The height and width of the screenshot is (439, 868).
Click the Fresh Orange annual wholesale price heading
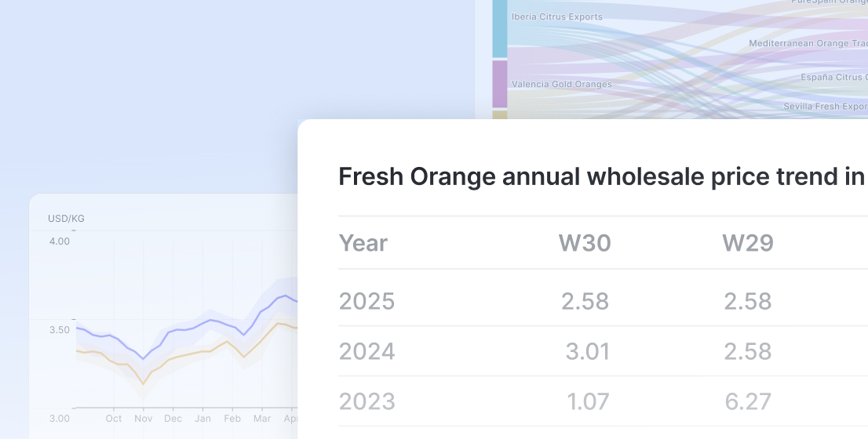click(x=601, y=177)
